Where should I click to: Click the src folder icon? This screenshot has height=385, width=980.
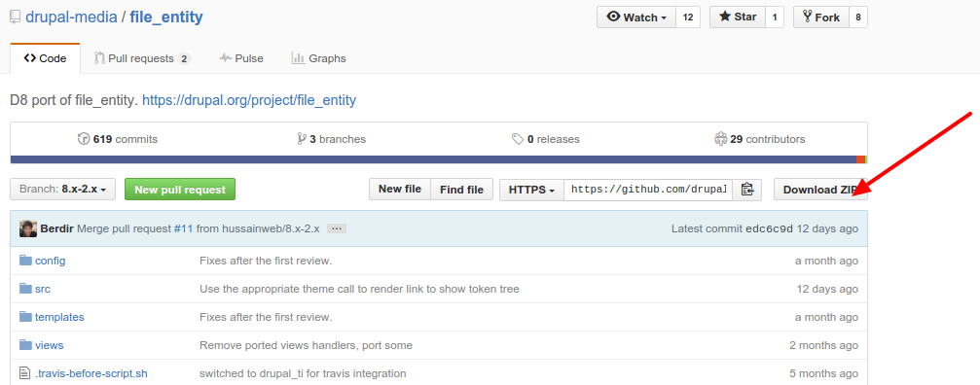pos(25,289)
